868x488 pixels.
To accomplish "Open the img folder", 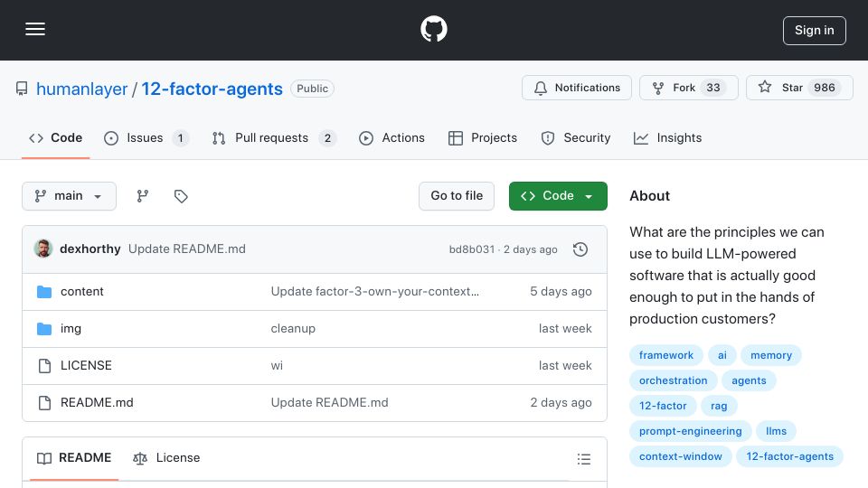I will [71, 329].
